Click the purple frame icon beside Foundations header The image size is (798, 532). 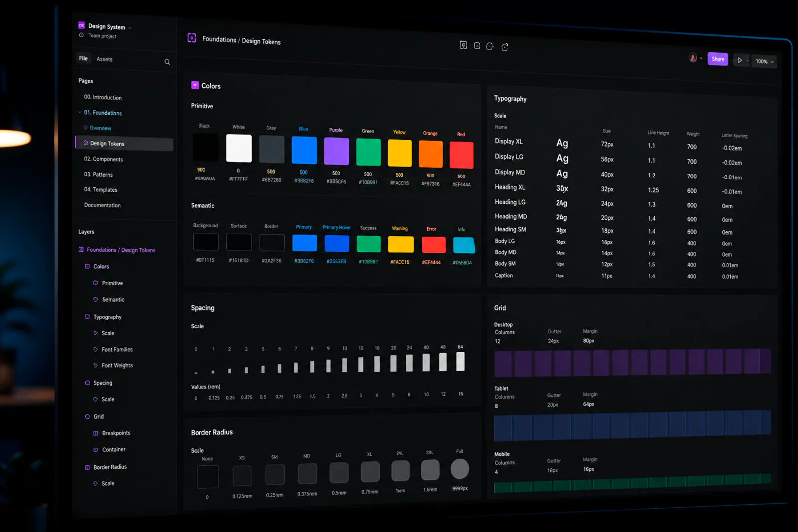coord(192,38)
